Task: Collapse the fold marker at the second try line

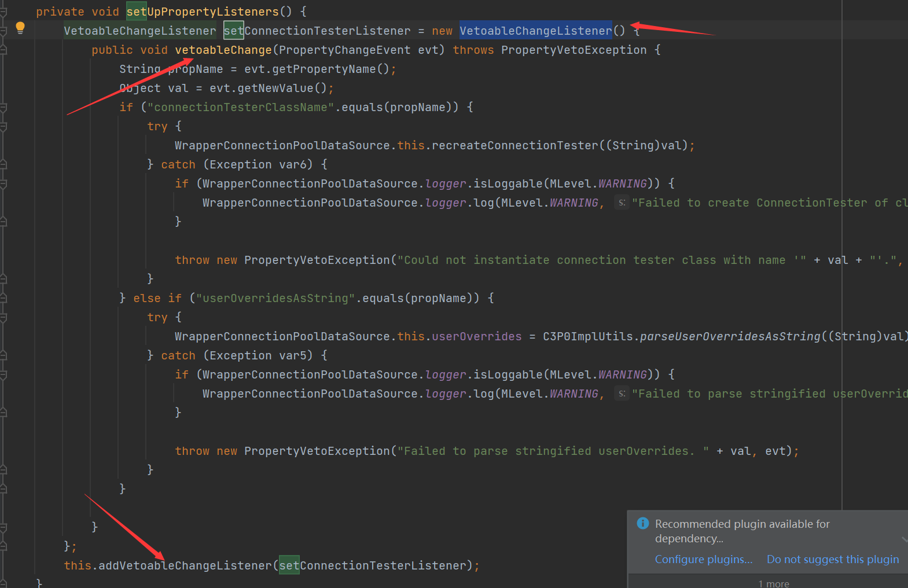Action: pos(3,317)
